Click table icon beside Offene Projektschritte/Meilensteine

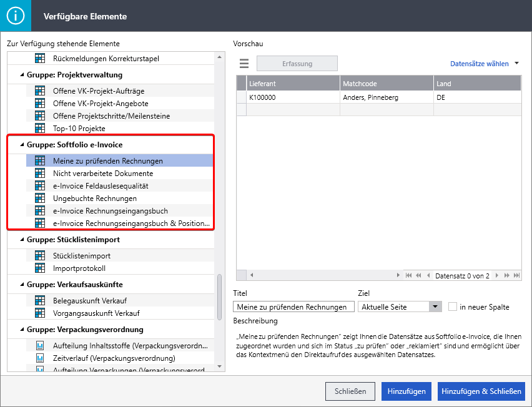coord(40,116)
